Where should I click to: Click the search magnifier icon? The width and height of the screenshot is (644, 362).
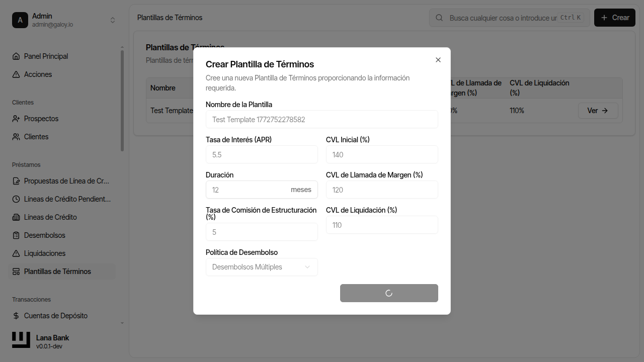[439, 18]
